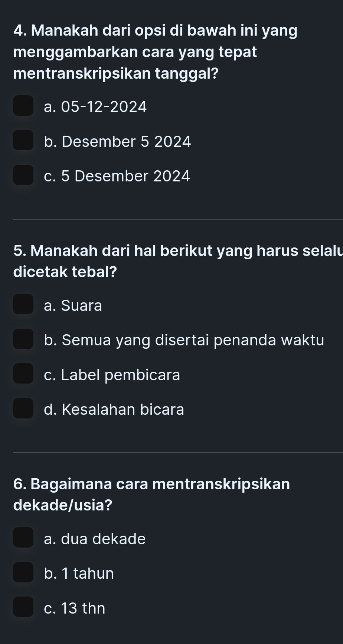Check option a. dua dekade for question 6
The height and width of the screenshot is (644, 343).
click(23, 539)
